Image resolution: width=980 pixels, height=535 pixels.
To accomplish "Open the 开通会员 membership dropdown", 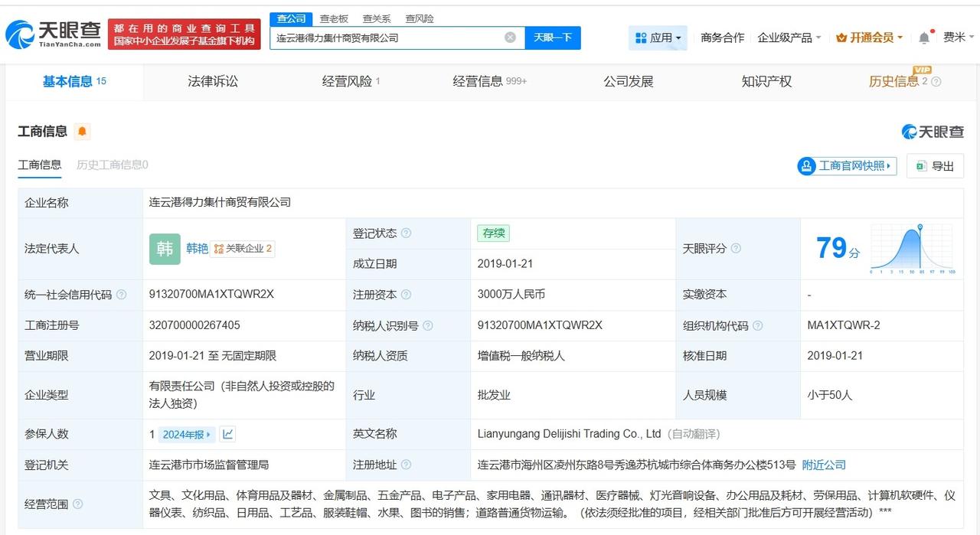I will click(x=869, y=38).
